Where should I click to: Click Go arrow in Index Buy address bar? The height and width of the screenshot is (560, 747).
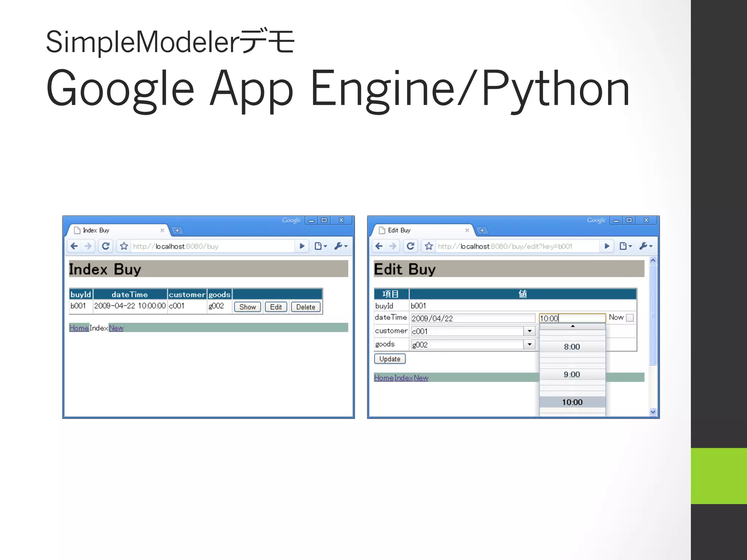[x=302, y=246]
